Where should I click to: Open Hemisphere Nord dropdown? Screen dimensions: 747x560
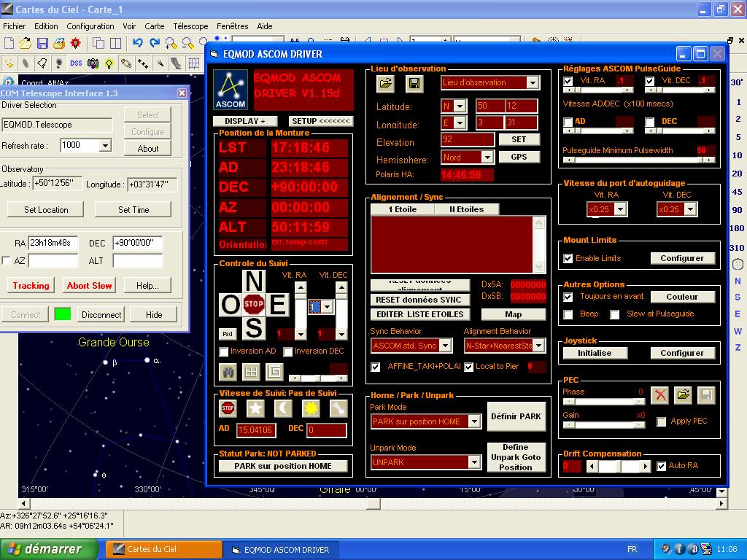(487, 157)
